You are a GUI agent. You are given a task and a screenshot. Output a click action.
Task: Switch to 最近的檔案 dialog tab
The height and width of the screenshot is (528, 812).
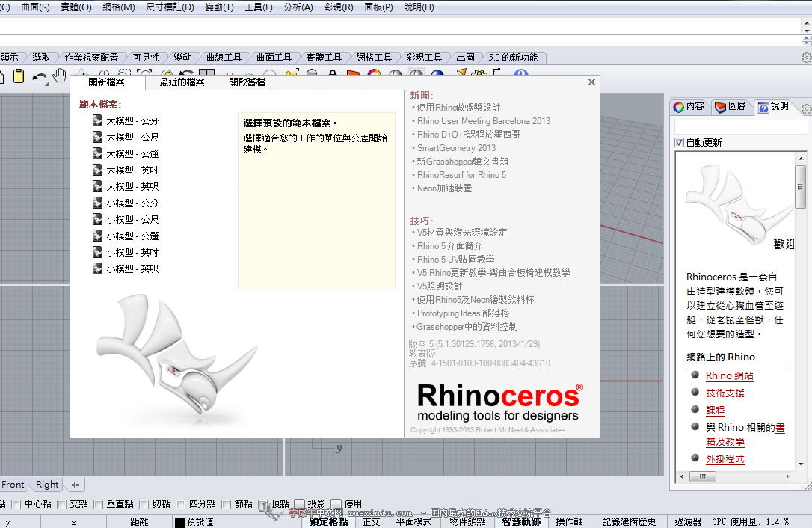[x=182, y=82]
